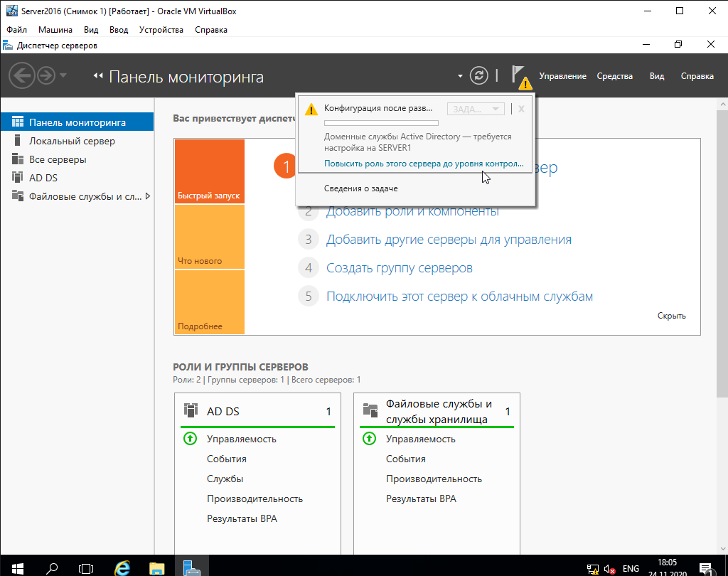Open the navigation history dropdown arrow
This screenshot has height=576, width=728.
pos(63,75)
